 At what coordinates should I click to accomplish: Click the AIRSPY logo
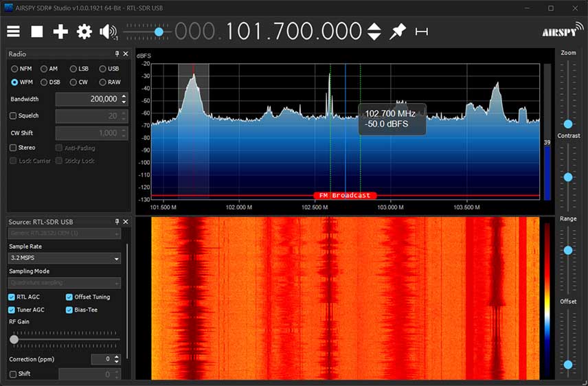click(563, 30)
